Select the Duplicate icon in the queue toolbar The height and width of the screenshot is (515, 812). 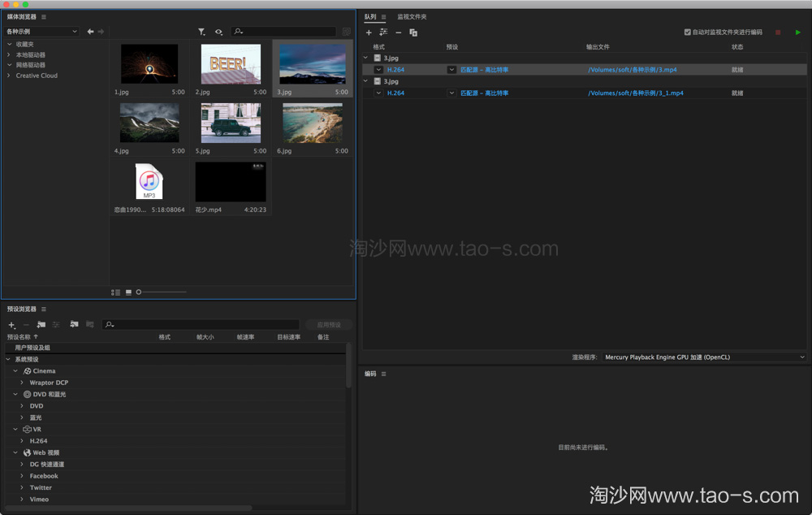click(x=414, y=32)
